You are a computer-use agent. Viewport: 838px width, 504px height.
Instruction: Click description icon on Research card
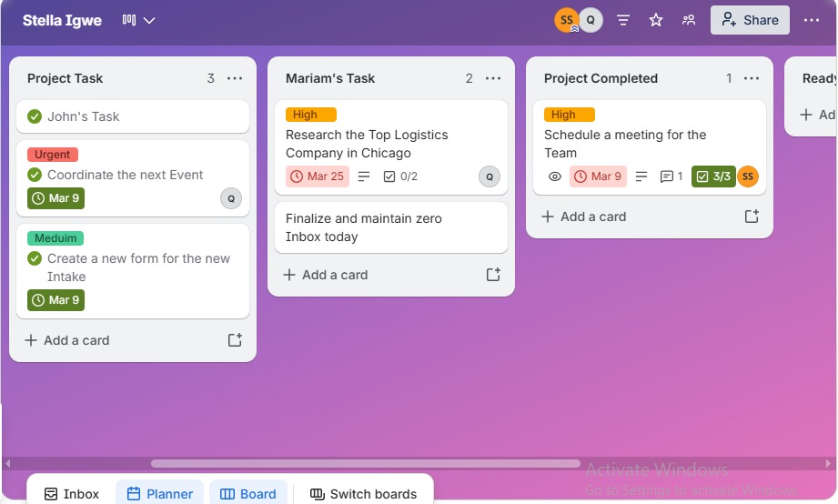click(x=364, y=176)
